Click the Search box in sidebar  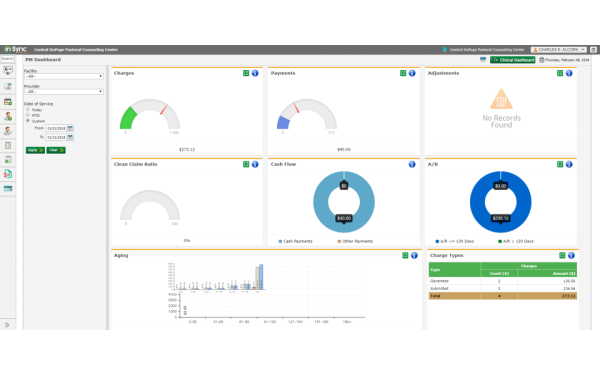point(7,59)
